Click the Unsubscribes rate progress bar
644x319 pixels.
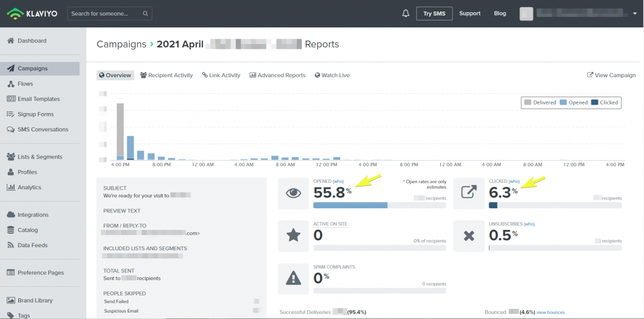(555, 248)
